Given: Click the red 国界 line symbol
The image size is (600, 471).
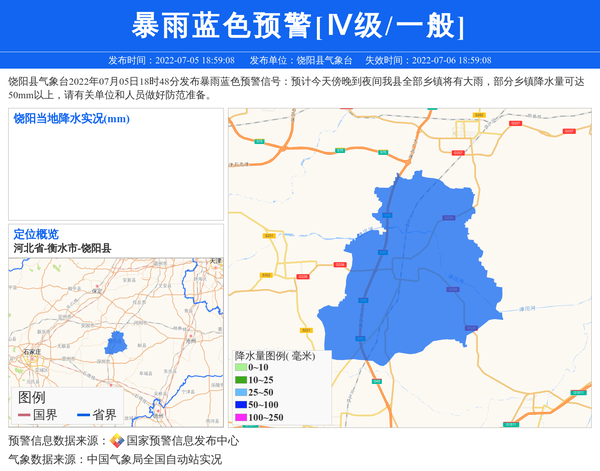Looking at the screenshot, I should click(24, 415).
